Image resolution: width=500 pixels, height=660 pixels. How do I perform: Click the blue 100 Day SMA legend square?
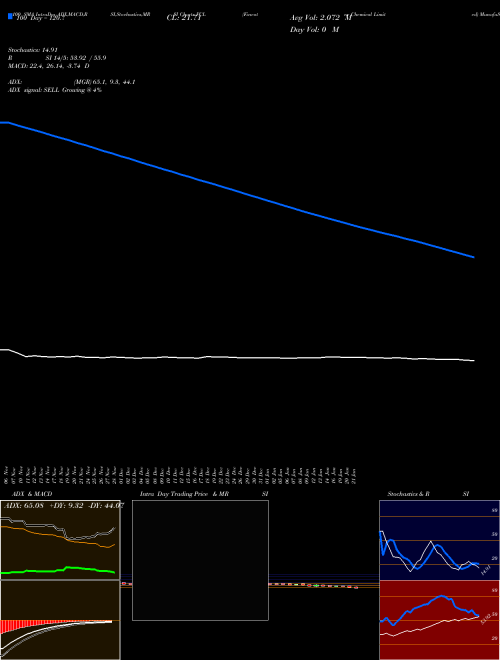pyautogui.click(x=10, y=17)
